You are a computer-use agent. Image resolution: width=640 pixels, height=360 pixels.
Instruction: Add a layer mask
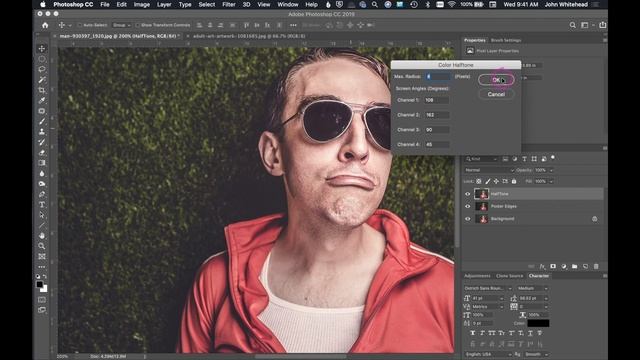[x=553, y=267]
